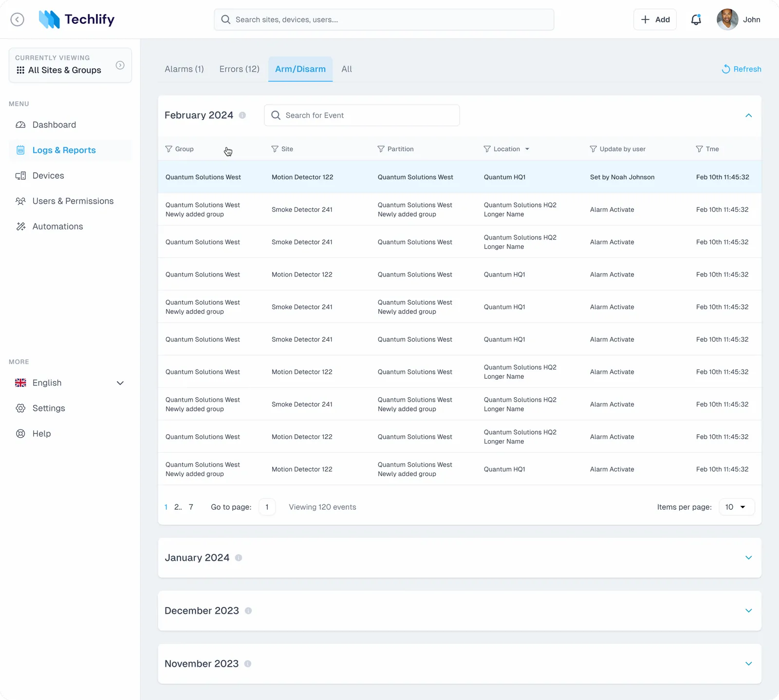Click the info icon next to November 2023
Screen dimensions: 779x700
pos(248,664)
